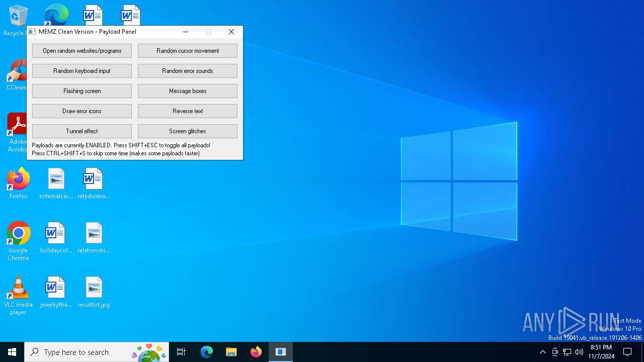Click Open random websites/programs button
The width and height of the screenshot is (644, 362).
click(x=82, y=51)
